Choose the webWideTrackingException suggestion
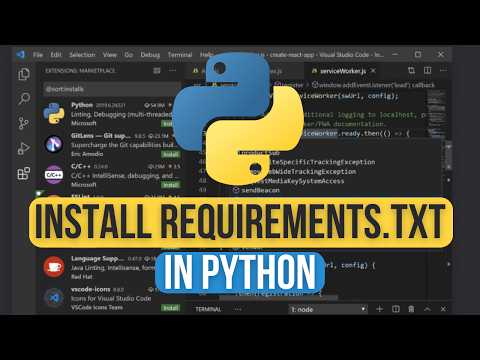480x360 pixels. pyautogui.click(x=312, y=172)
